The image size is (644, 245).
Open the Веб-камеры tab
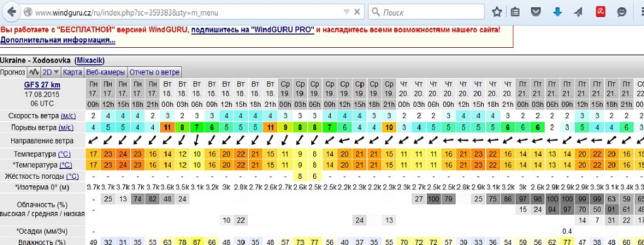105,72
